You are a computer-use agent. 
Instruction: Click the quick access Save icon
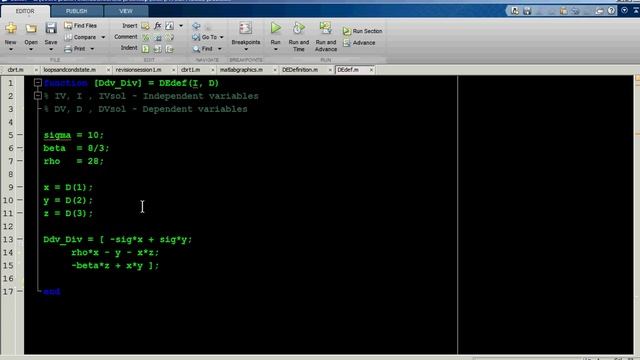click(527, 11)
